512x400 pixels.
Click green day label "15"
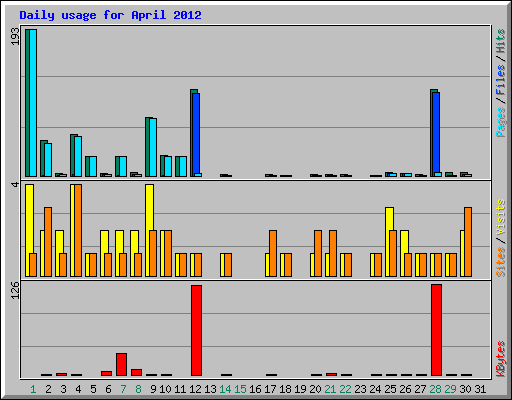(240, 389)
